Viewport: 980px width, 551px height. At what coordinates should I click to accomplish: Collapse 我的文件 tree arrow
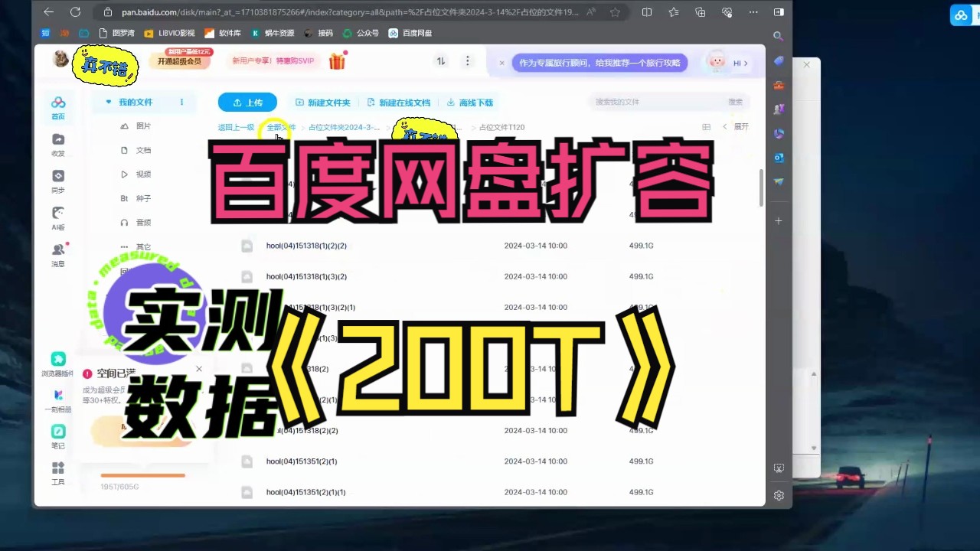coord(109,102)
